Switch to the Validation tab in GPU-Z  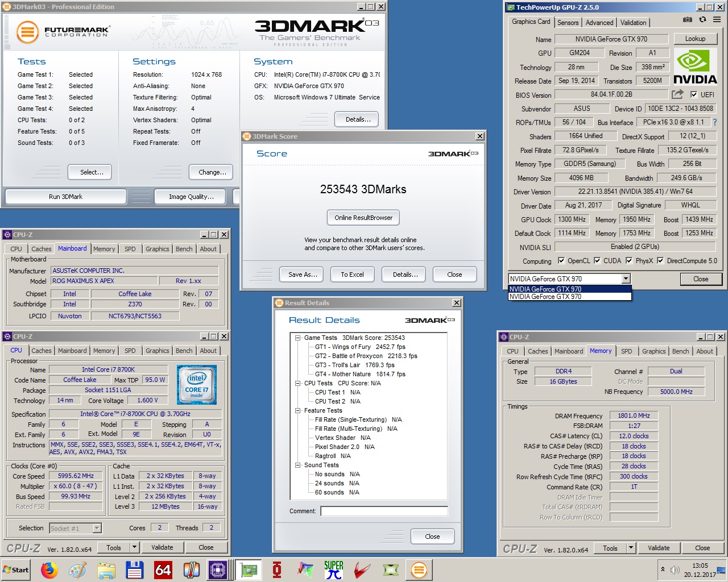[x=633, y=23]
